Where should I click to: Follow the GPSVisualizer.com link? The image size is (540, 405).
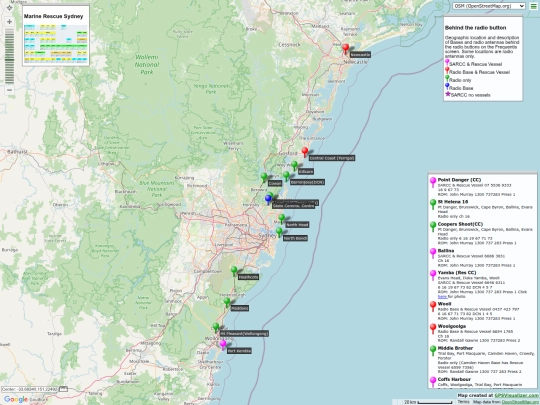pos(517,396)
